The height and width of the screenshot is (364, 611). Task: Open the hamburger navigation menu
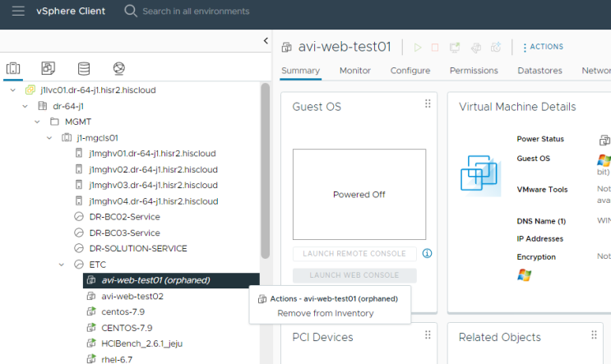click(x=18, y=12)
